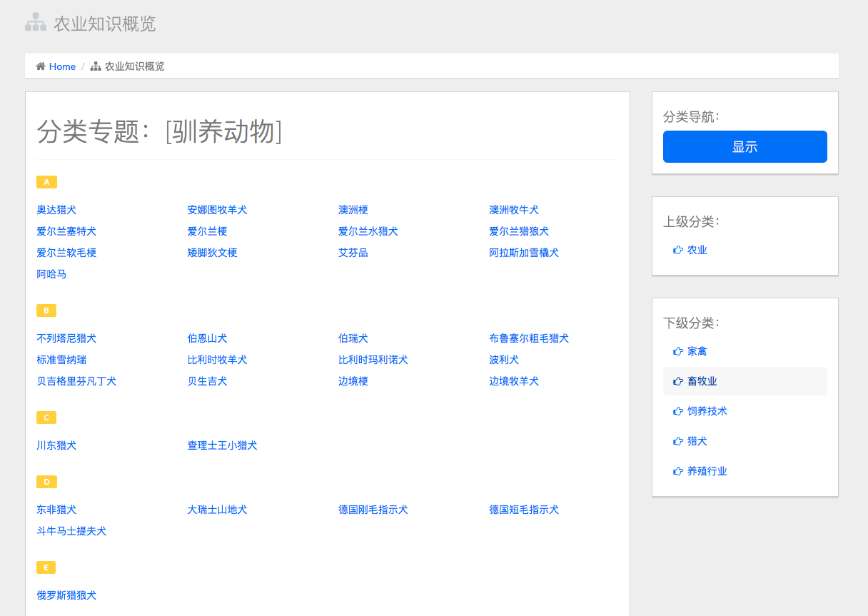The width and height of the screenshot is (868, 616).
Task: Click the home icon in the breadcrumb
Action: [x=41, y=66]
